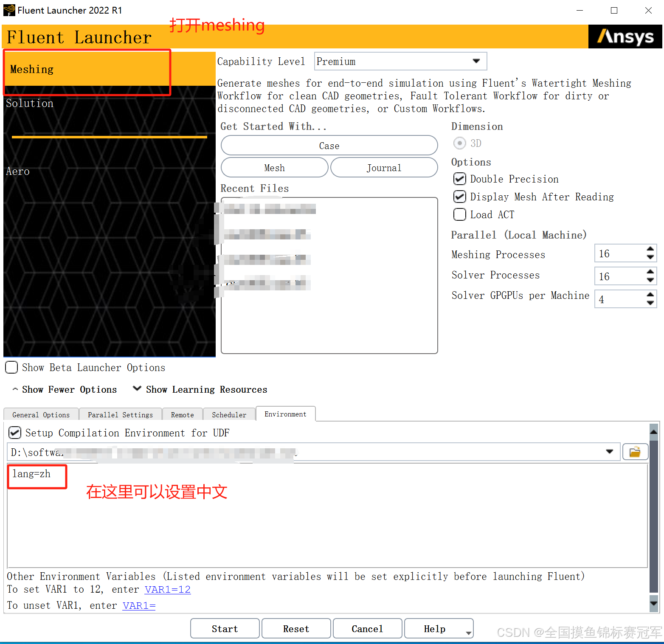Decrease Meshing Processes value
Viewport: 664px width, 644px height.
tap(650, 257)
